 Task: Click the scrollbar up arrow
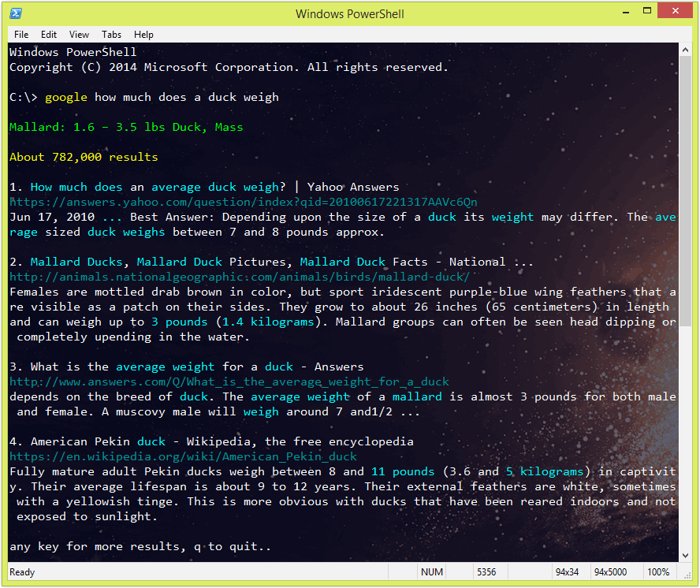[x=685, y=50]
